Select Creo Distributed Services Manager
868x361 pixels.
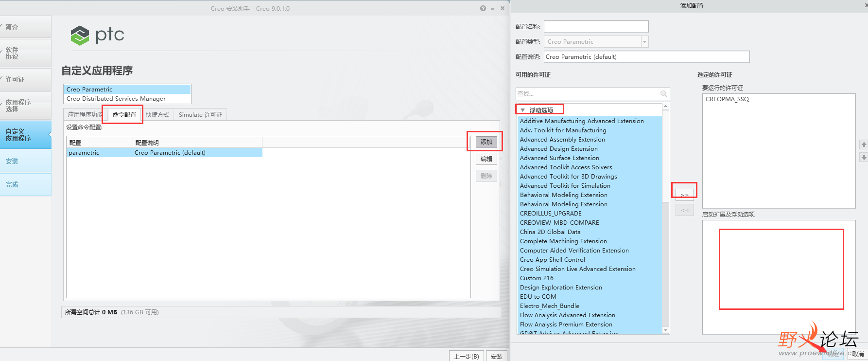pos(127,99)
